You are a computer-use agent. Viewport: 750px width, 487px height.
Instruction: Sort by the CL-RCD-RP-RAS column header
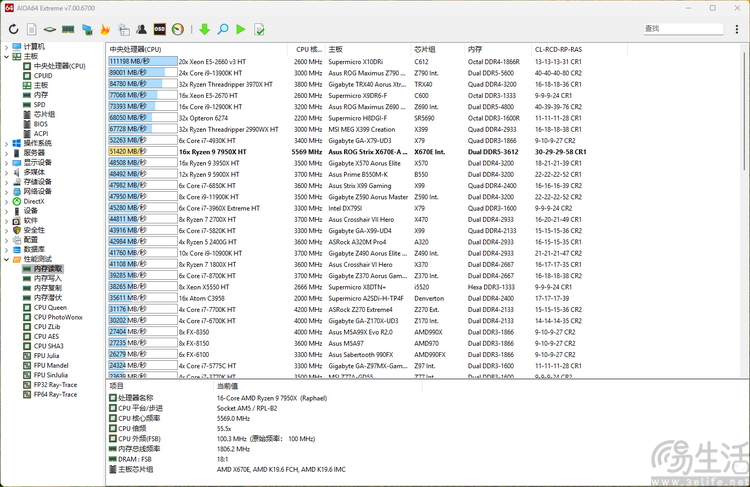[x=579, y=49]
